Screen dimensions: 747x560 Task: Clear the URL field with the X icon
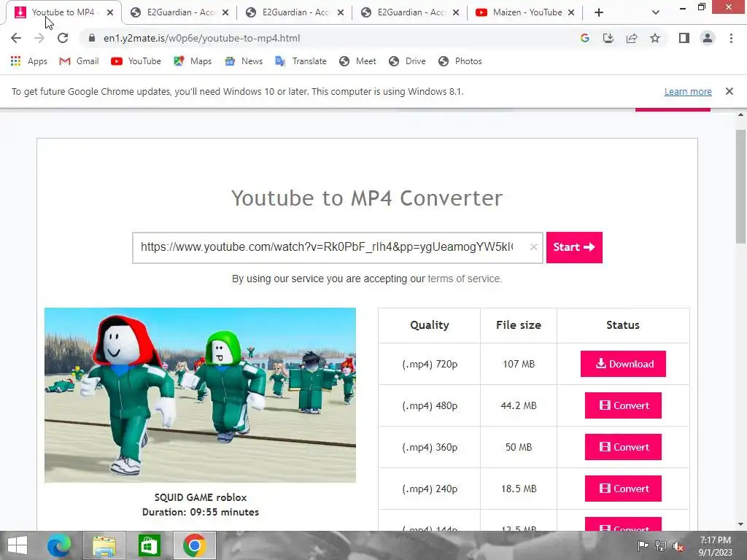pyautogui.click(x=533, y=246)
